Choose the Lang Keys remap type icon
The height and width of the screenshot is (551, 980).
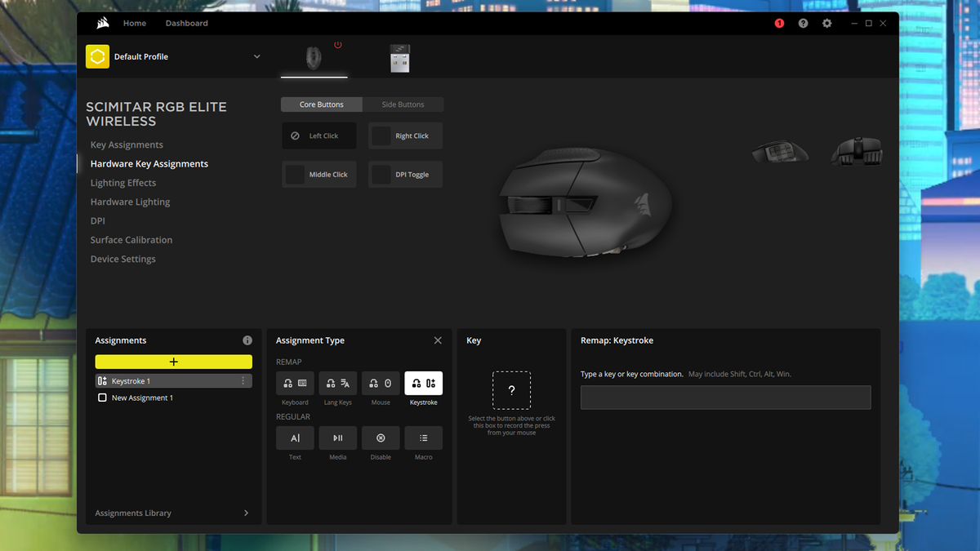[338, 383]
